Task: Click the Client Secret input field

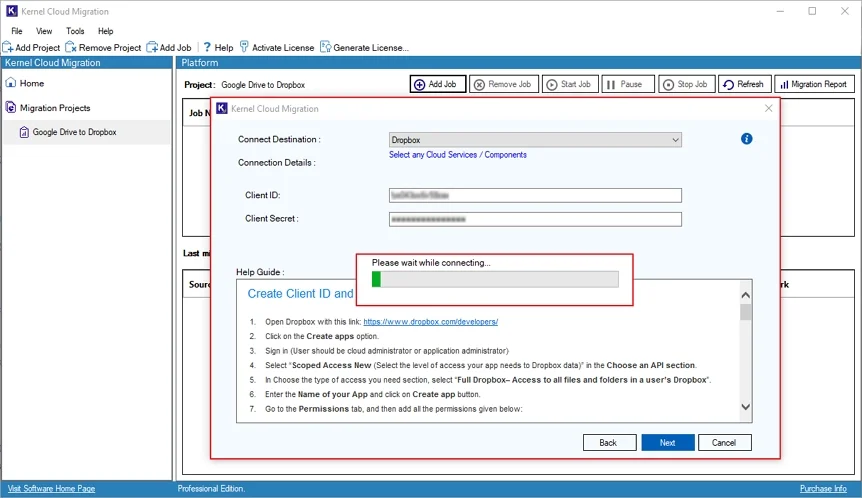Action: pos(535,219)
